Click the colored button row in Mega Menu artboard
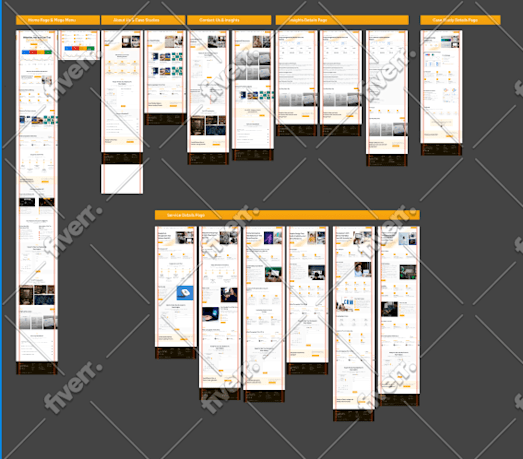Viewport: 523px width, 459px height. pyautogui.click(x=79, y=48)
